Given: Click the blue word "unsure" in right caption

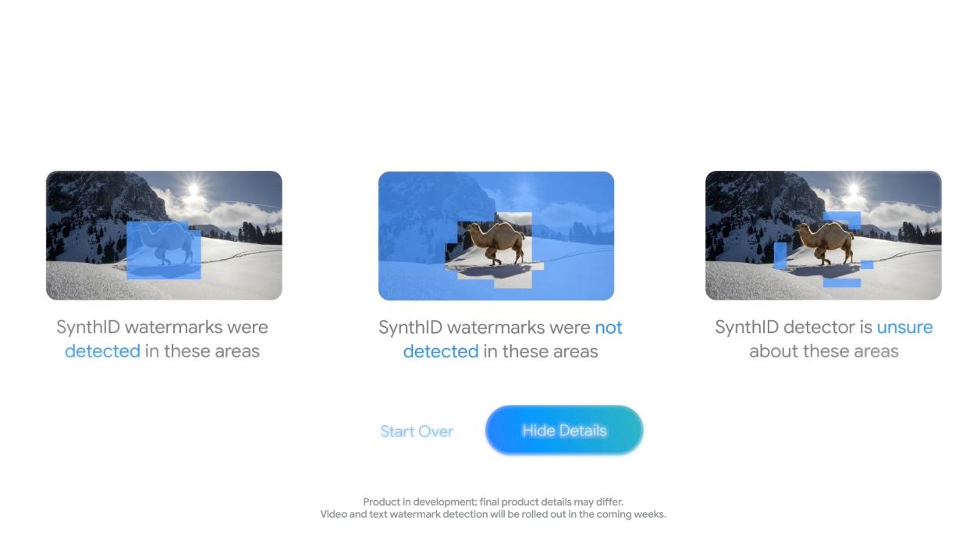Looking at the screenshot, I should click(x=905, y=328).
